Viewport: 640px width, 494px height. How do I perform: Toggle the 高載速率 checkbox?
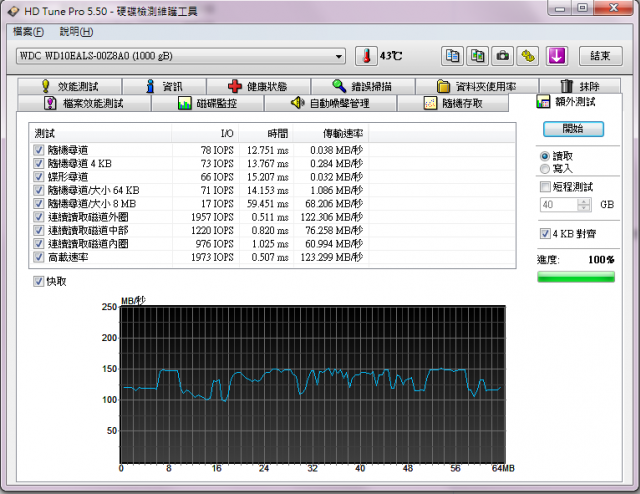point(38,257)
